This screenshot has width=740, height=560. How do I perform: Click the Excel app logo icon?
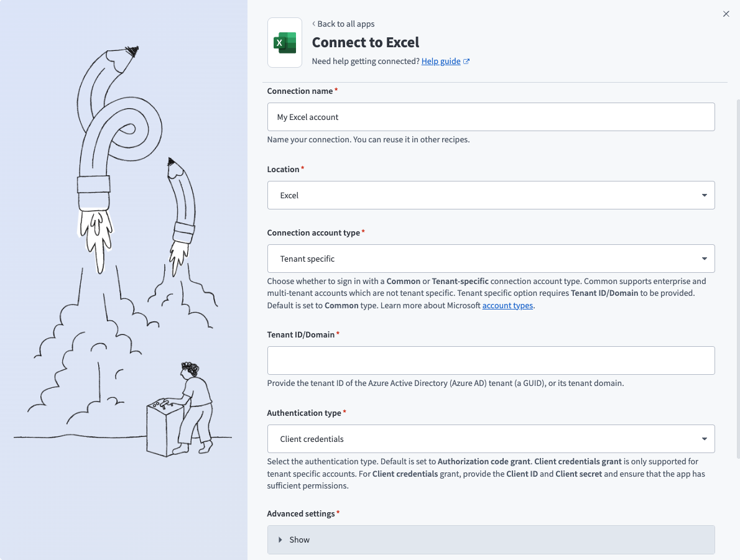pyautogui.click(x=285, y=43)
